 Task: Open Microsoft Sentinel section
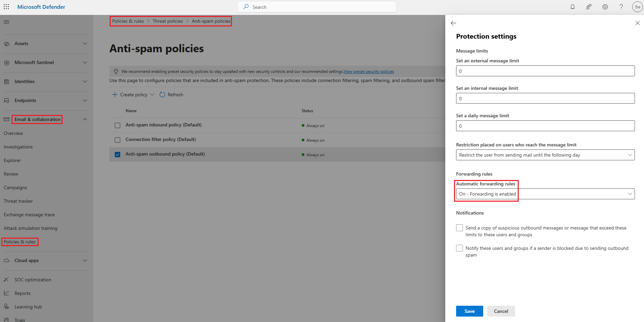34,62
